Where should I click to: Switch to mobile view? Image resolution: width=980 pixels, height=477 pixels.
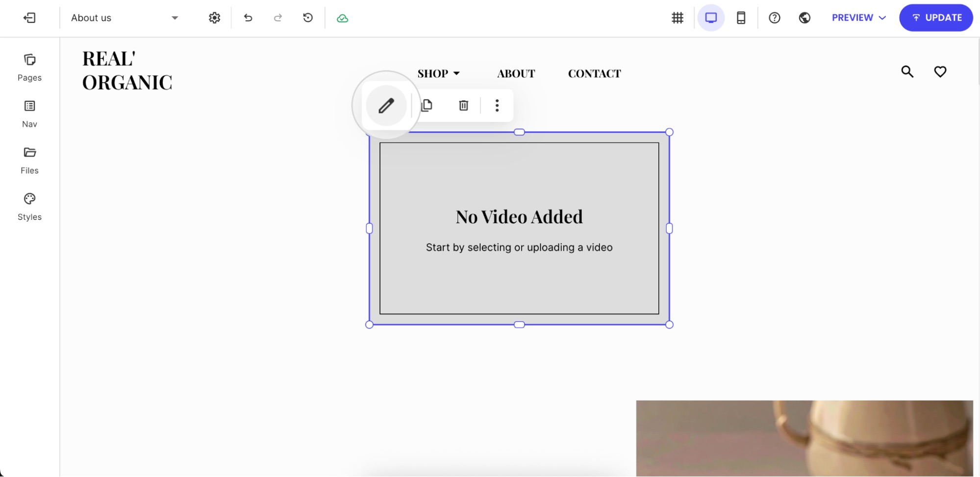tap(741, 18)
